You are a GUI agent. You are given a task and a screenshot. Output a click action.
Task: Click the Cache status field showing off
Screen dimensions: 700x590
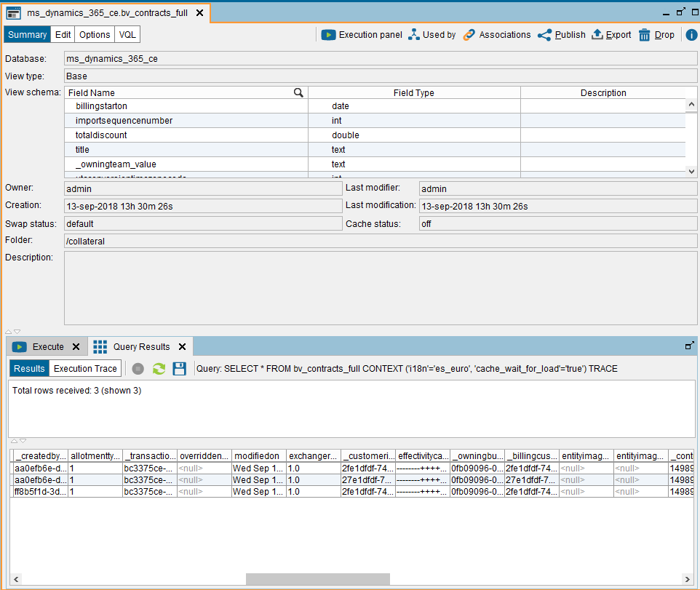(x=558, y=223)
